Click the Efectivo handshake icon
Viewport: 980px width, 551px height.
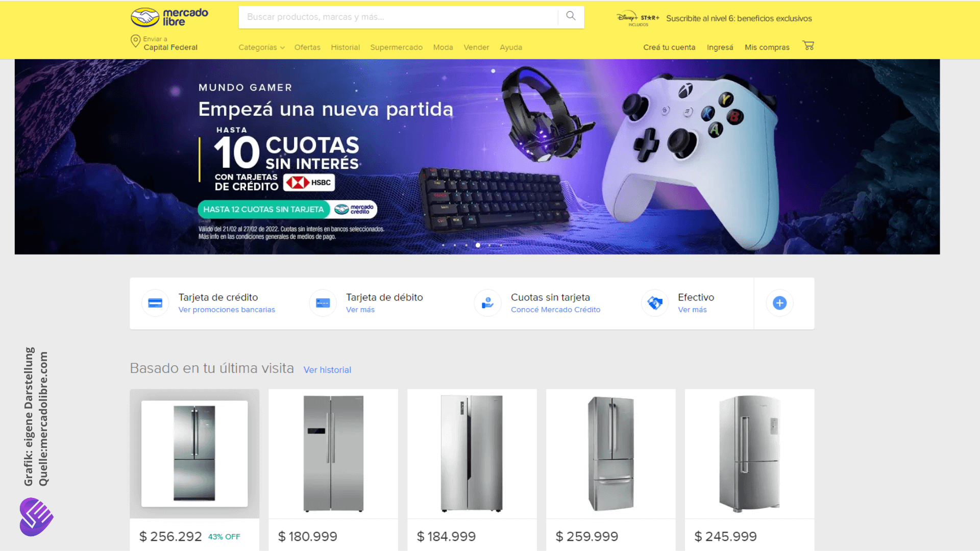click(x=655, y=303)
